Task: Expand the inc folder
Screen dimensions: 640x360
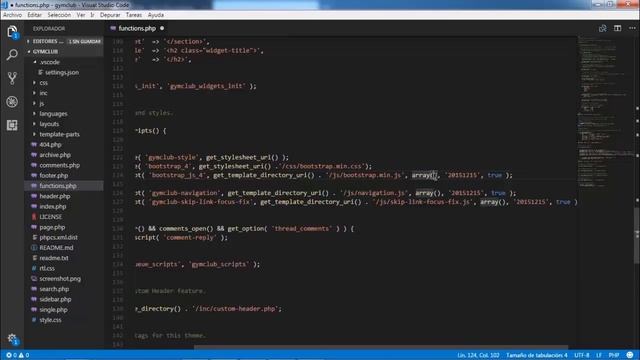Action: pyautogui.click(x=64, y=93)
